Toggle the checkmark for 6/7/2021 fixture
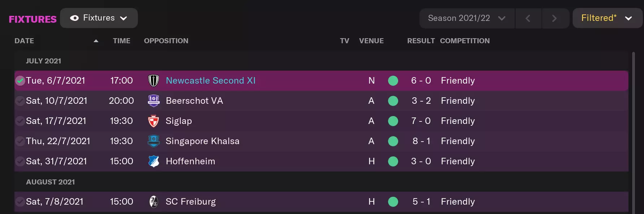Image resolution: width=644 pixels, height=214 pixels. click(20, 81)
